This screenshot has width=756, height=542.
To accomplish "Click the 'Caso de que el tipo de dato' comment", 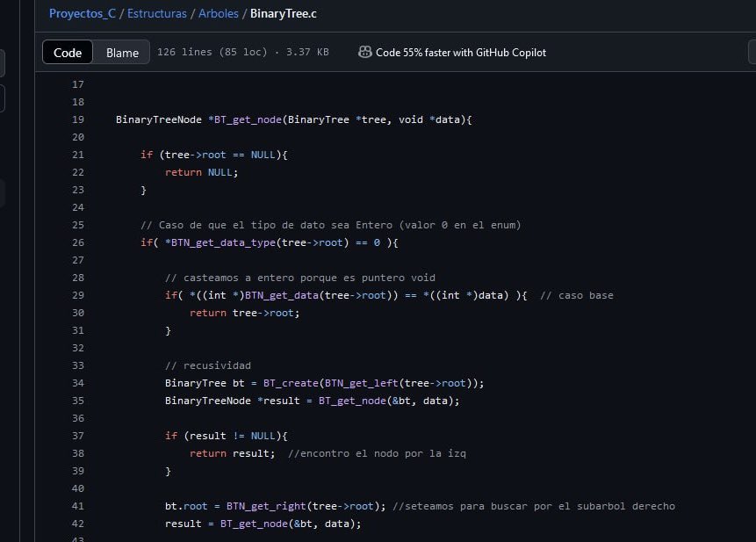I will pyautogui.click(x=331, y=225).
